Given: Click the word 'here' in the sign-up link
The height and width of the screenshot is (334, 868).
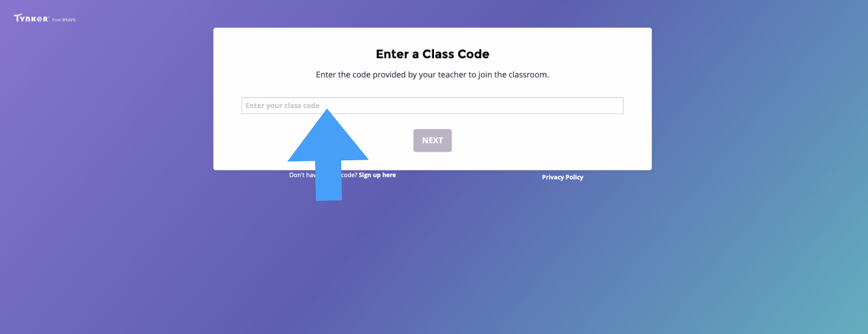Looking at the screenshot, I should pyautogui.click(x=389, y=175).
